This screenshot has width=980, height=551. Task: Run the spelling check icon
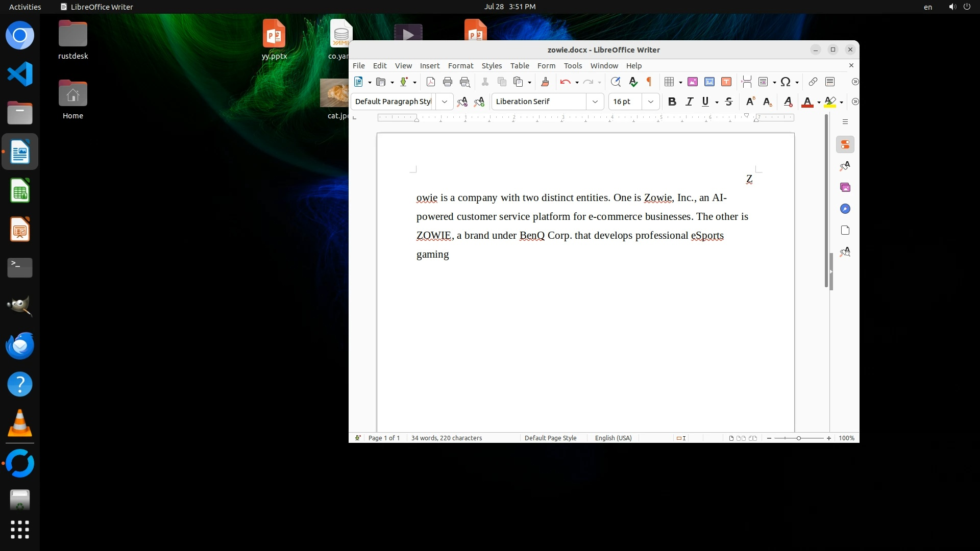point(633,82)
